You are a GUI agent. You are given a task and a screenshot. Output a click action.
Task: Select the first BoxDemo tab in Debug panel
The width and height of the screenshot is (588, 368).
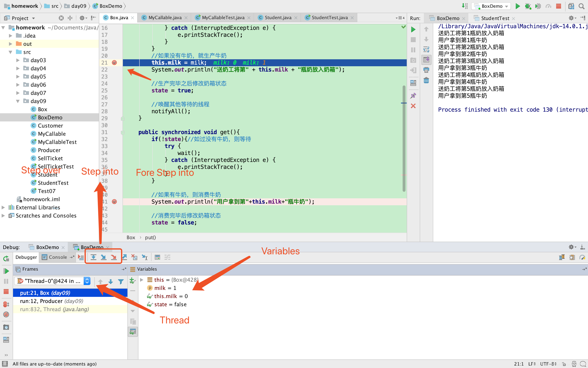click(47, 247)
